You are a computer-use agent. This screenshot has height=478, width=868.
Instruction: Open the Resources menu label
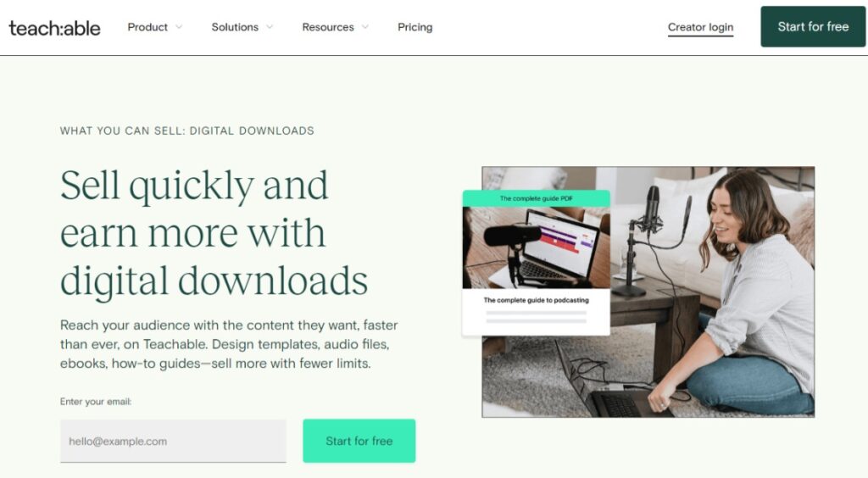tap(328, 27)
